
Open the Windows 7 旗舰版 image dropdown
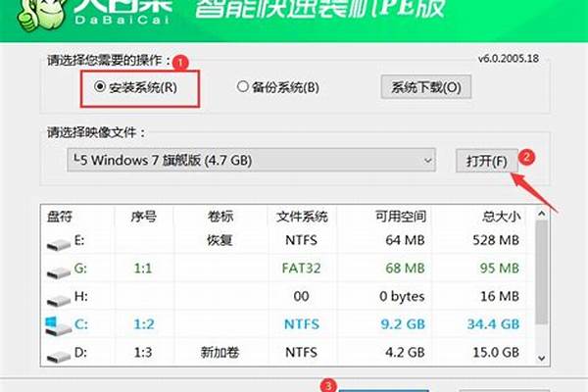tap(251, 160)
